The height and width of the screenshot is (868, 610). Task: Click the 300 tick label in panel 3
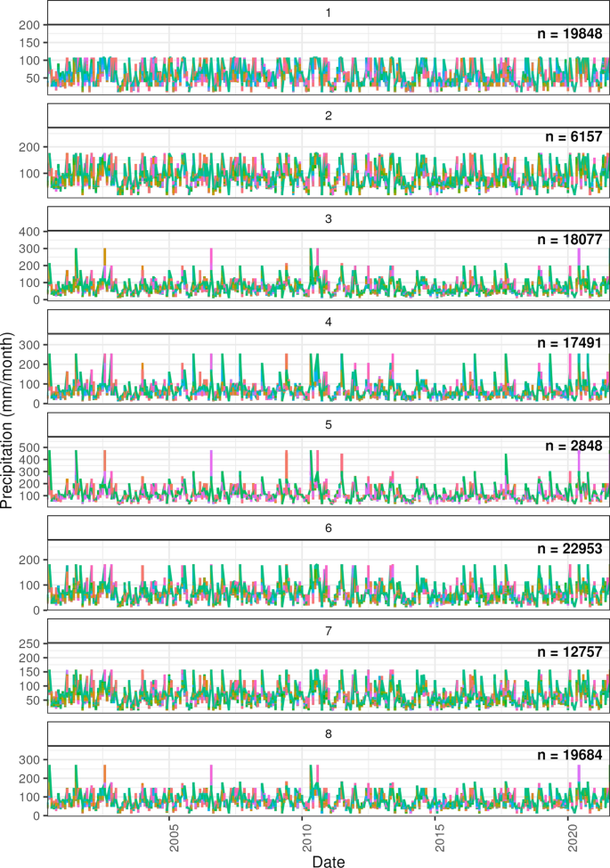(x=29, y=249)
